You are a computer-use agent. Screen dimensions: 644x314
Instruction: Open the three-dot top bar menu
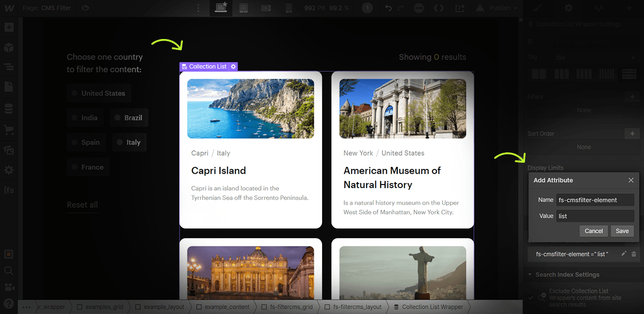pyautogui.click(x=198, y=8)
